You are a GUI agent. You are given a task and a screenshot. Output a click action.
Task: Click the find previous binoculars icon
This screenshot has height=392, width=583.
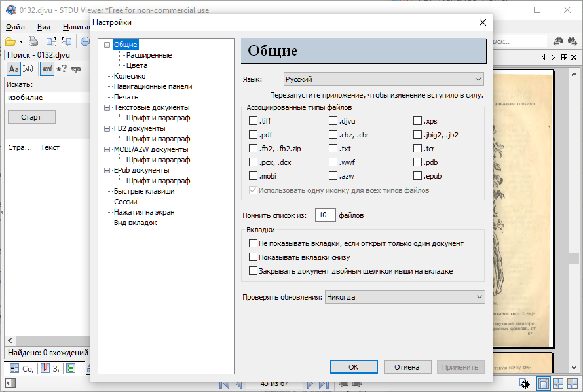tap(559, 41)
